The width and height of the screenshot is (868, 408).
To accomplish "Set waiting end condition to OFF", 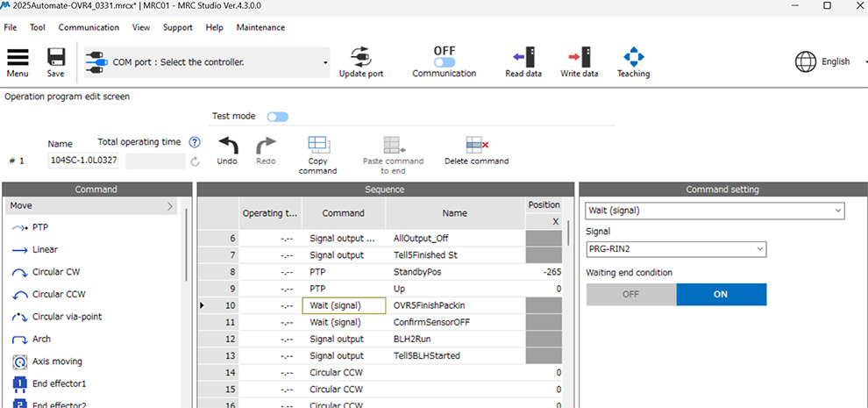I will point(631,294).
